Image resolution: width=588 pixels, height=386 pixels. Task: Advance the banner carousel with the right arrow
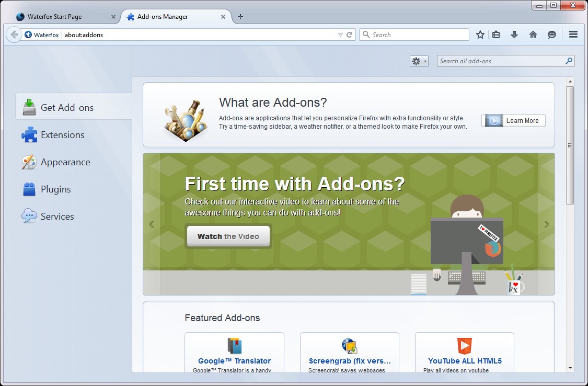point(547,224)
